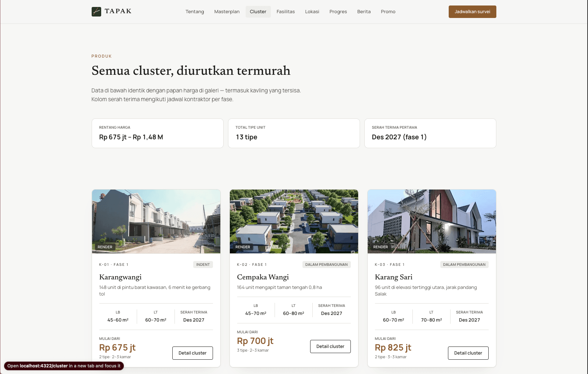Go to the Fasilitas nav item
Image resolution: width=588 pixels, height=374 pixels.
(x=286, y=12)
